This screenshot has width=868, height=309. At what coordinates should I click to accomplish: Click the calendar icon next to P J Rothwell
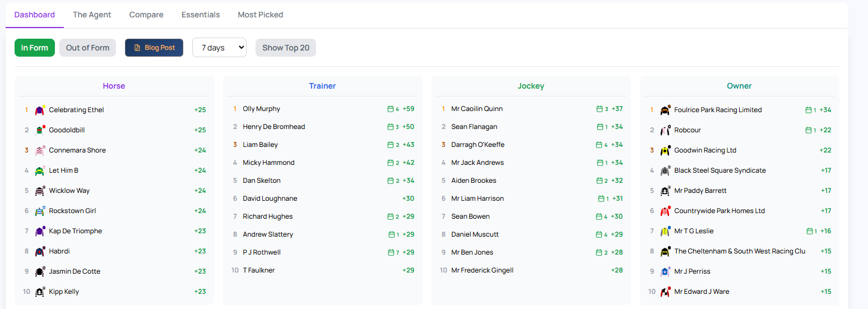(391, 252)
